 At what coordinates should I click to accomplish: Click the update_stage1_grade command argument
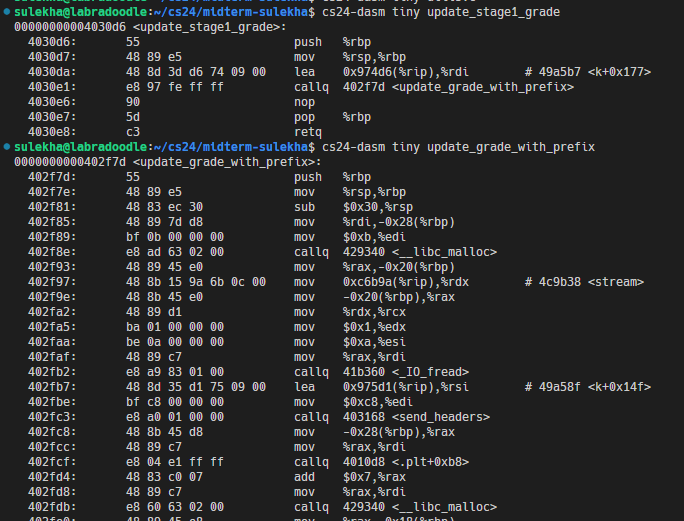[504, 11]
